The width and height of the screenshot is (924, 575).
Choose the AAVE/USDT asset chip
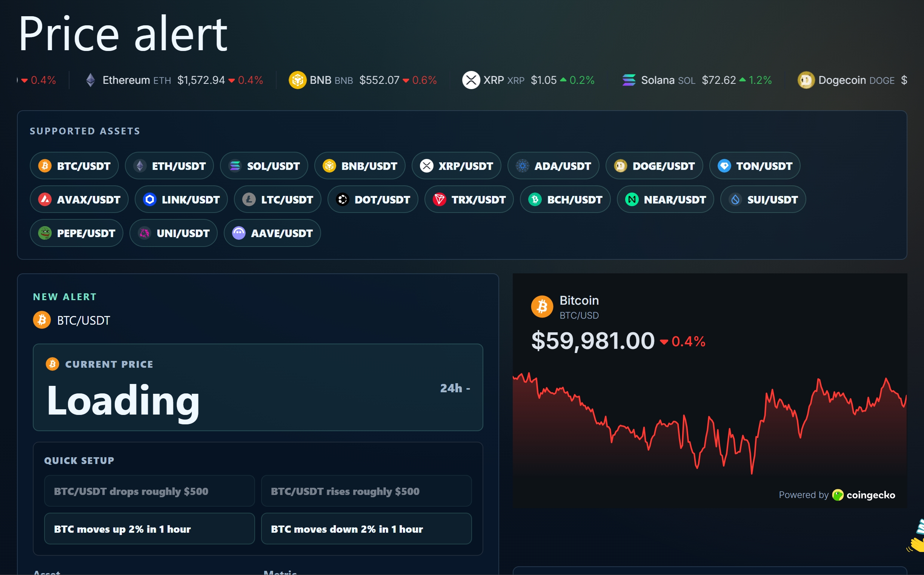click(272, 233)
